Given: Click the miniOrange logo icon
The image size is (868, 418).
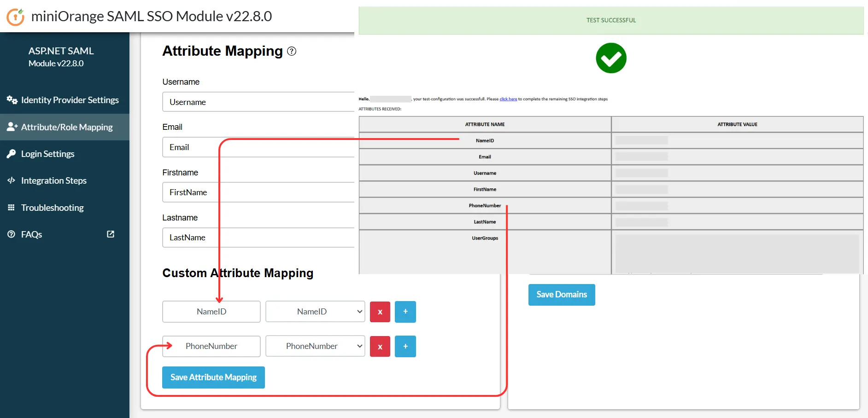Looking at the screenshot, I should pos(15,17).
